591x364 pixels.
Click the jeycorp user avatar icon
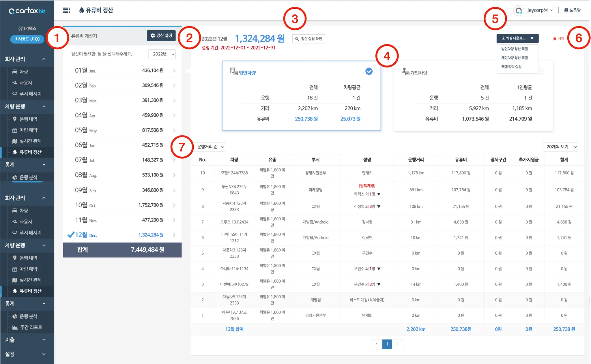[519, 11]
